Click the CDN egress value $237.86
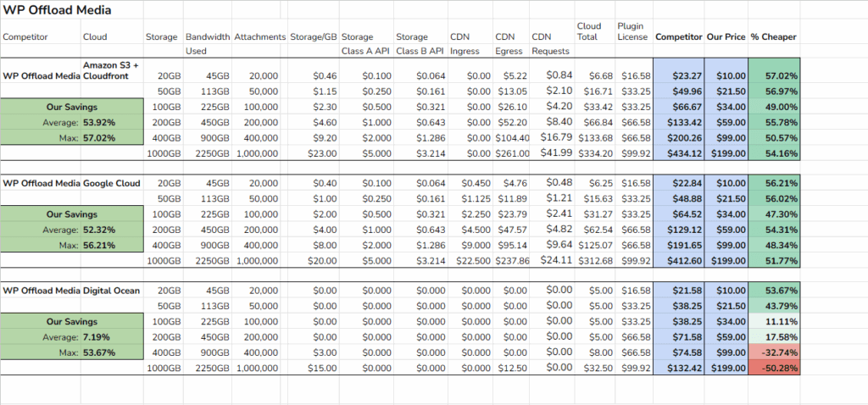This screenshot has width=868, height=405. (511, 261)
